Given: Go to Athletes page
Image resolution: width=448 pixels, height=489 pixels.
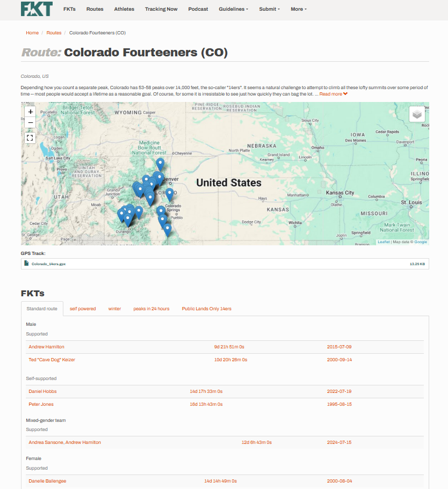Looking at the screenshot, I should (124, 9).
